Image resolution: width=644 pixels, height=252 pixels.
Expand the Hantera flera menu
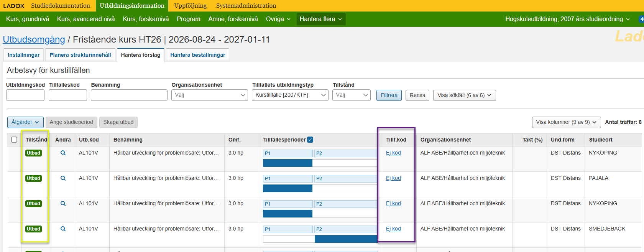(321, 19)
